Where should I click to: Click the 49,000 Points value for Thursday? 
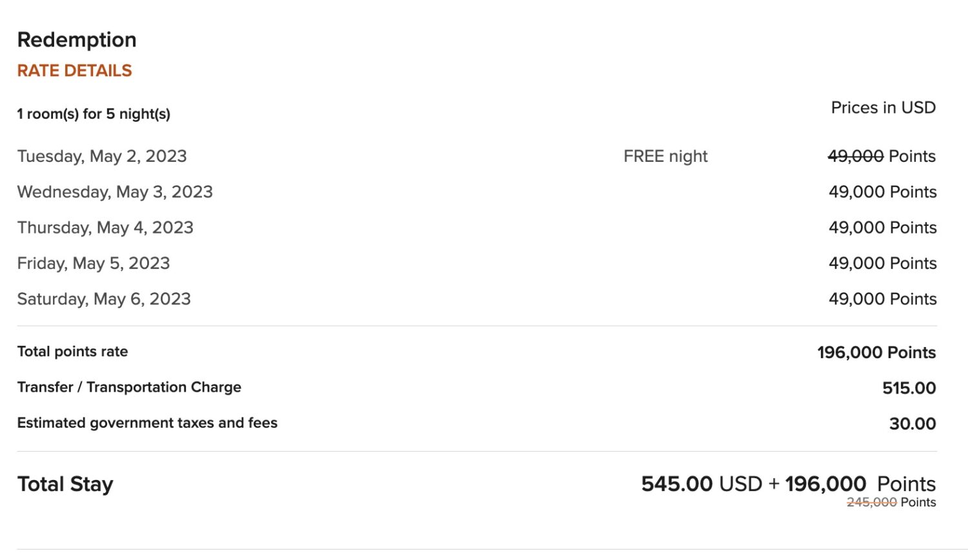tap(882, 228)
